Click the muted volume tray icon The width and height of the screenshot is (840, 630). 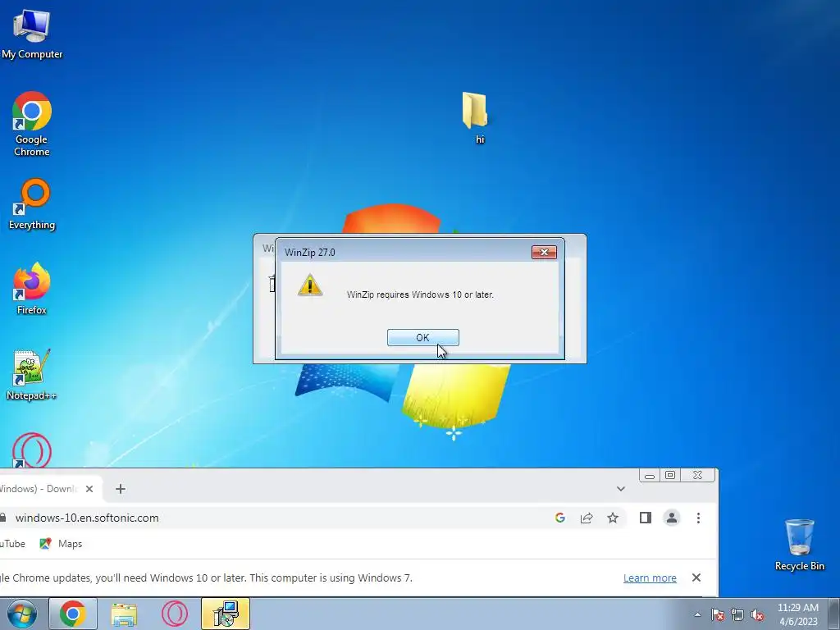pos(757,615)
